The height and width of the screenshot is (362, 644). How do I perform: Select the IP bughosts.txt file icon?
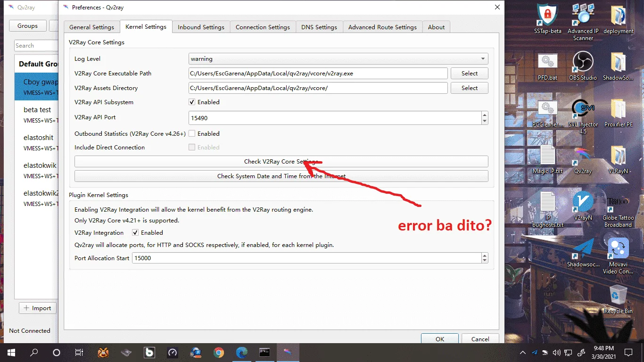547,210
